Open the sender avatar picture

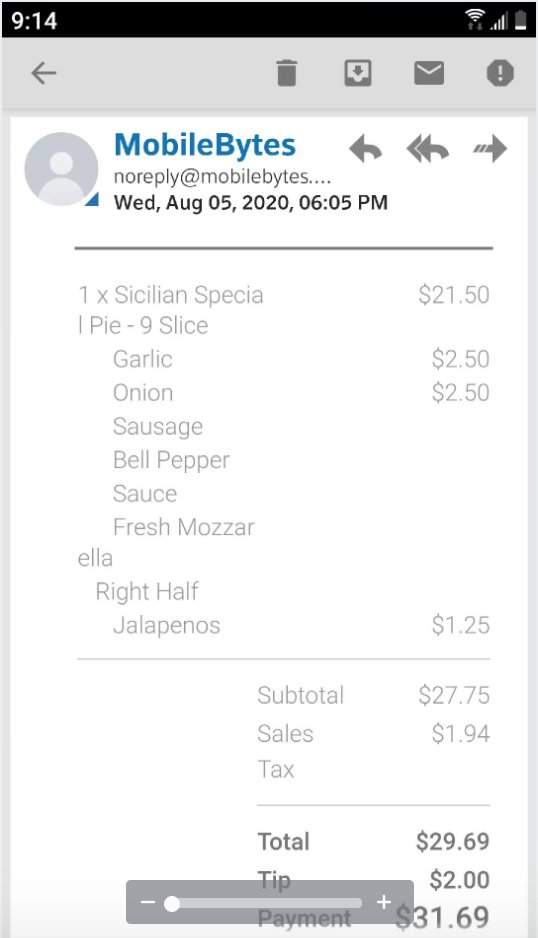61,169
